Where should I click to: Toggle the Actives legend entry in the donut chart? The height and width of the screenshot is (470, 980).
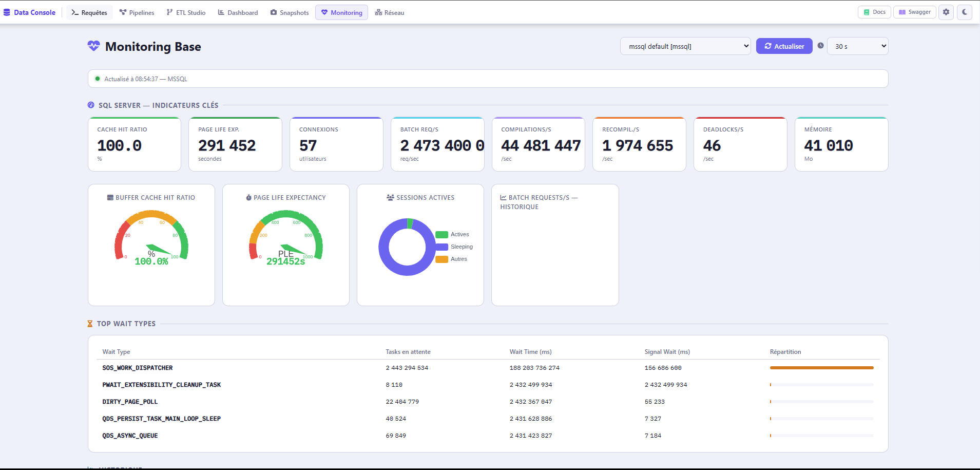pos(452,235)
